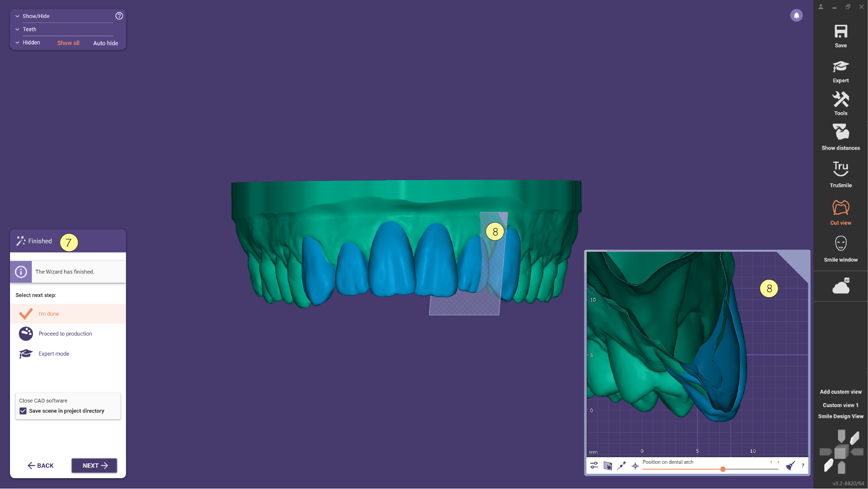The width and height of the screenshot is (868, 489).
Task: Toggle Save scene in project directory checkbox
Action: 23,411
